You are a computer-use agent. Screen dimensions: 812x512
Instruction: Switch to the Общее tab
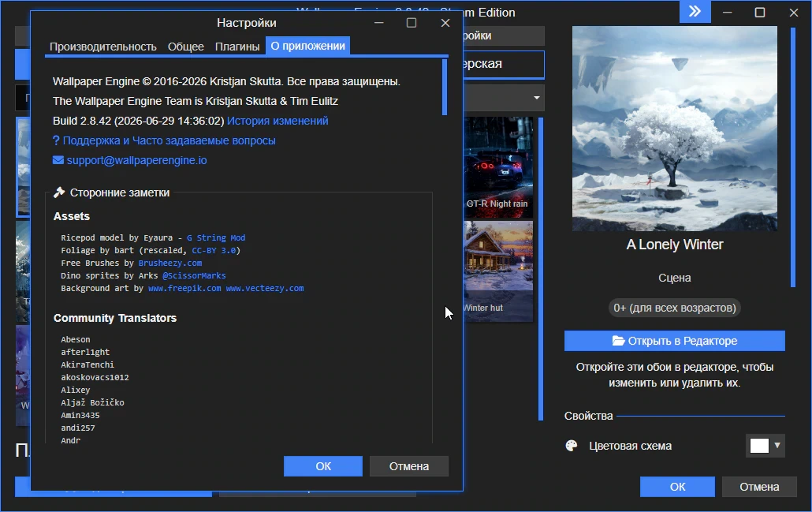click(x=186, y=47)
